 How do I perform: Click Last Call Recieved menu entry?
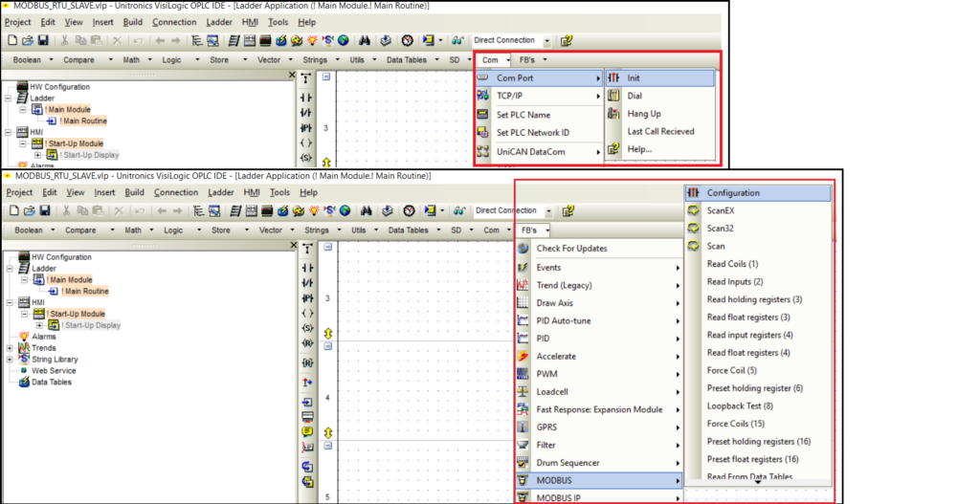[660, 131]
